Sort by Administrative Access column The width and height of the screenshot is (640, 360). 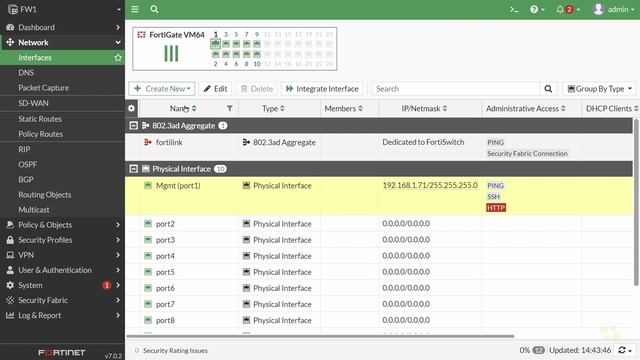(526, 109)
